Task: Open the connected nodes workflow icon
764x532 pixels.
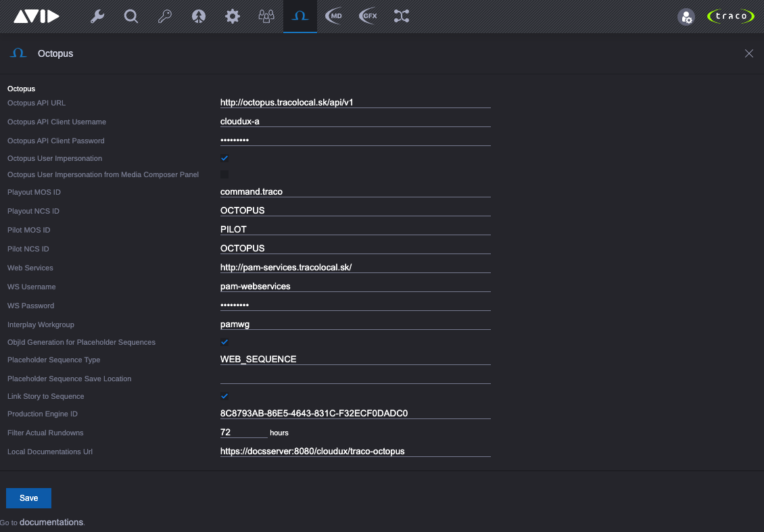Action: (402, 17)
